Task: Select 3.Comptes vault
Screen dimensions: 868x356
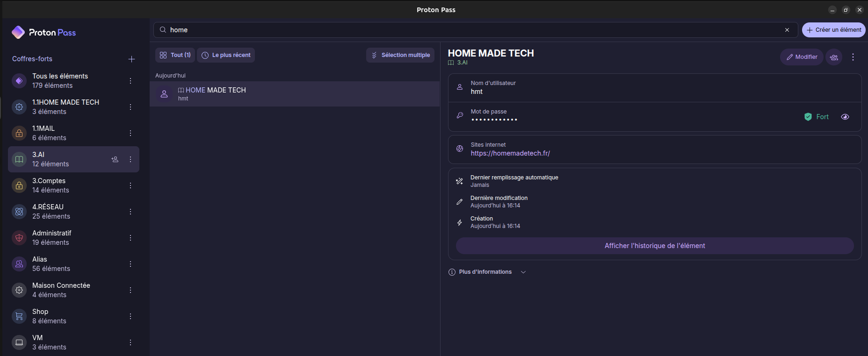Action: [x=73, y=185]
